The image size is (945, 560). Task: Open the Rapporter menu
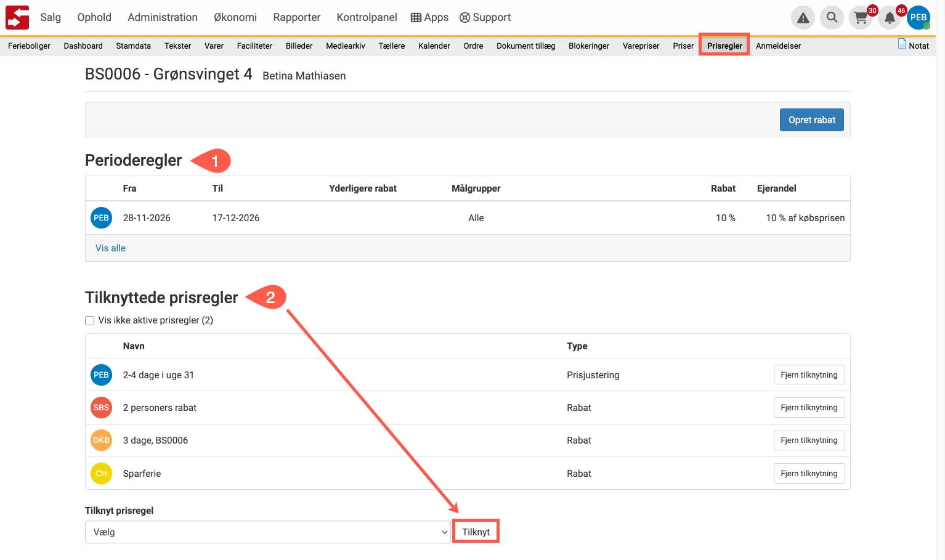point(297,17)
